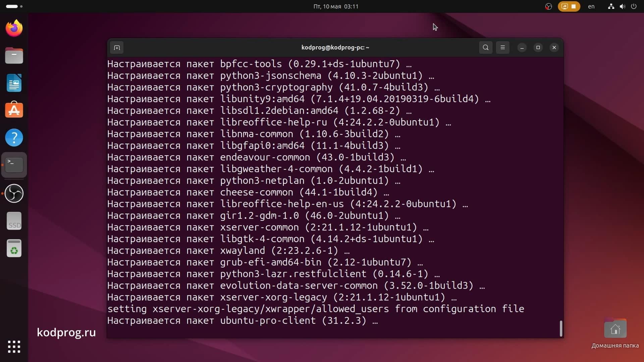Click the libgweather-4-common line
This screenshot has width=644, height=362.
(x=271, y=169)
